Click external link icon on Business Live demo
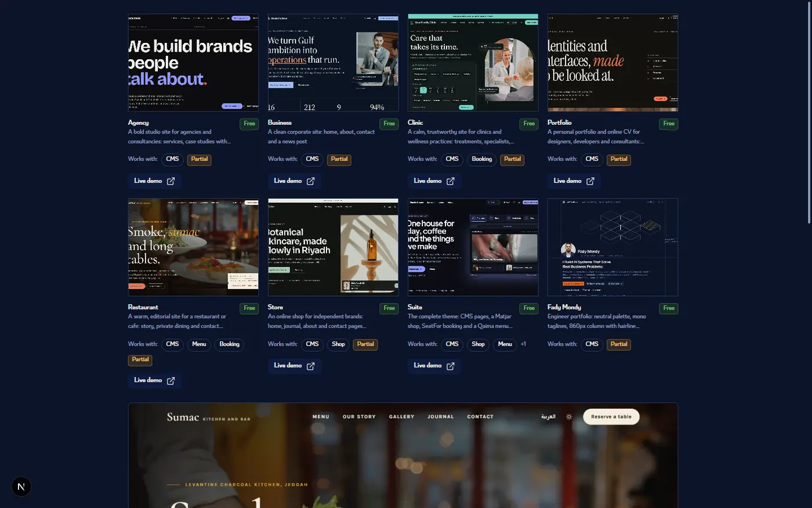Screen dimensions: 812x508 310,181
